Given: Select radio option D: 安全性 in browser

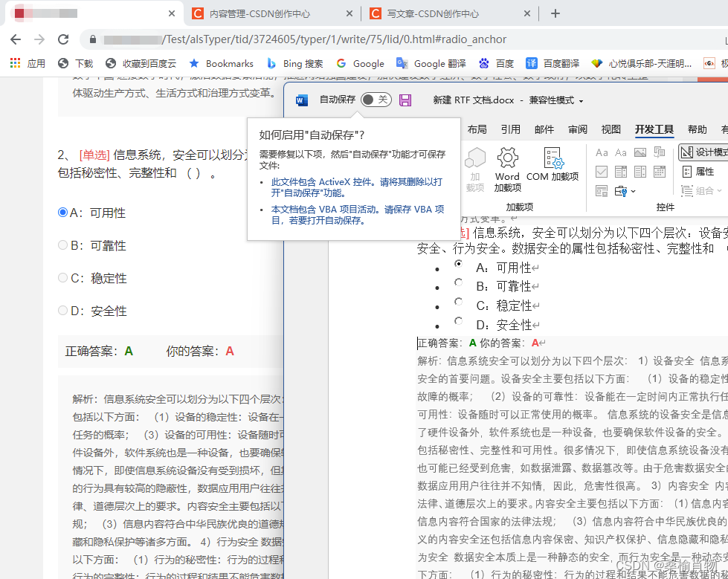Looking at the screenshot, I should (x=62, y=311).
